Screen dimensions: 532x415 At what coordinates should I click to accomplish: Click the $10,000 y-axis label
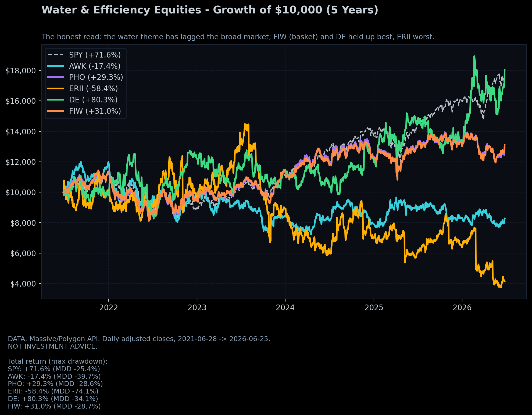pos(21,192)
